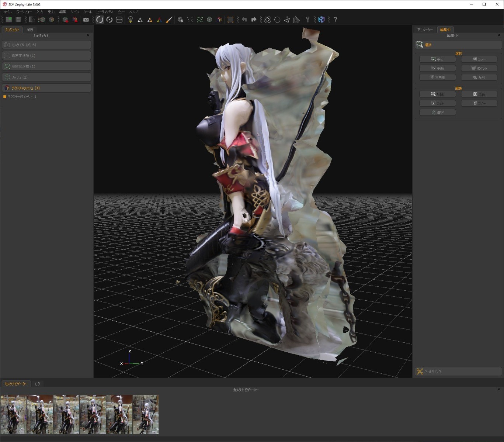This screenshot has height=442, width=504.
Task: Click the ruler measurement tool icon
Action: (296, 20)
